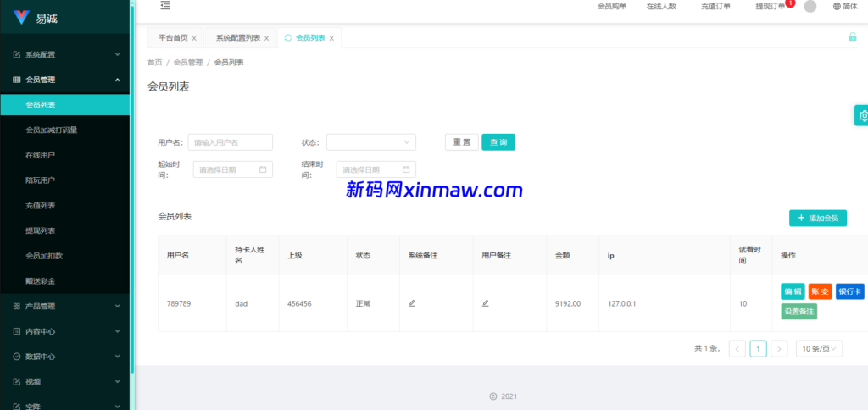The height and width of the screenshot is (410, 868).
Task: Click the refresh icon on 会员列表 tab
Action: click(288, 37)
